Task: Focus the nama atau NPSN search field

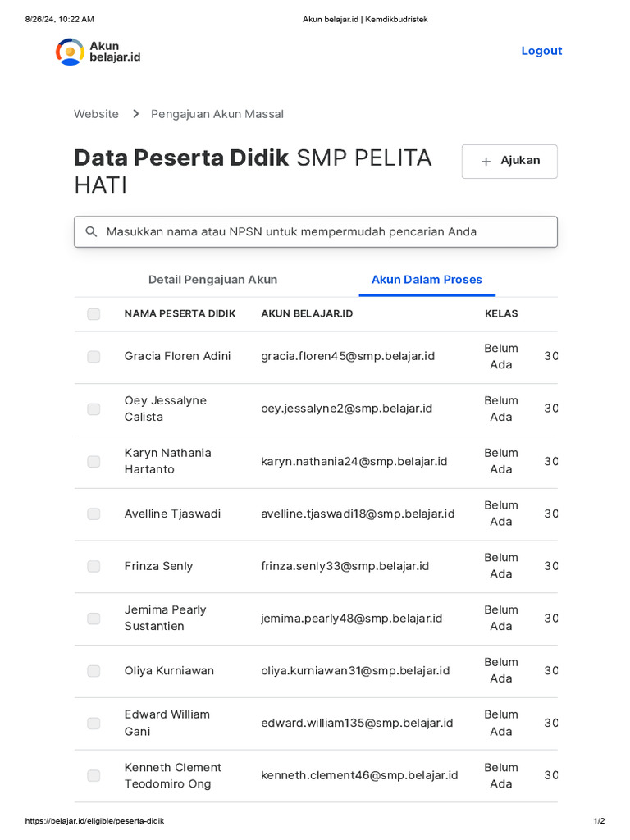Action: point(316,232)
